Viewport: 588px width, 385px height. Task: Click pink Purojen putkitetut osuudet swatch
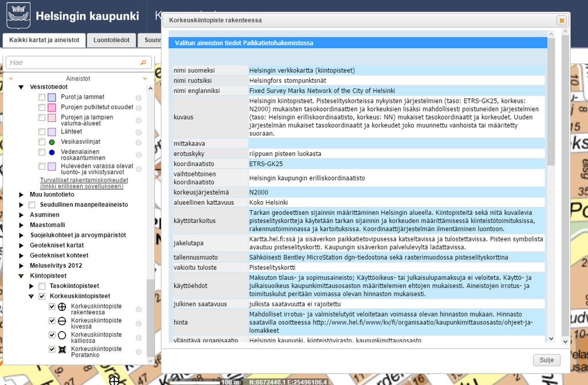click(x=52, y=107)
